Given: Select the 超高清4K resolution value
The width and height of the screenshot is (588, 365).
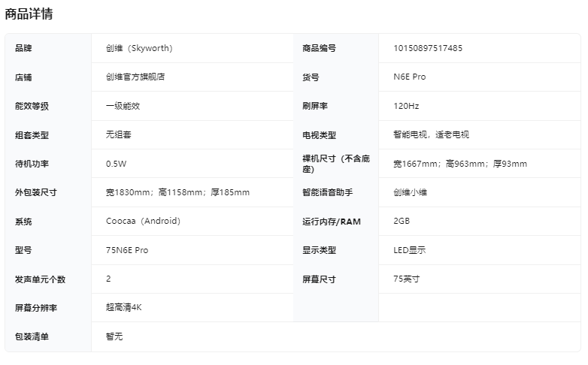Looking at the screenshot, I should pyautogui.click(x=123, y=307).
